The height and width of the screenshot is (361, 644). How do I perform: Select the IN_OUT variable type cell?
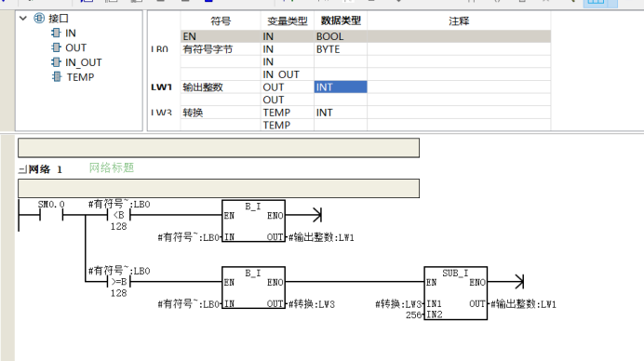pos(287,74)
